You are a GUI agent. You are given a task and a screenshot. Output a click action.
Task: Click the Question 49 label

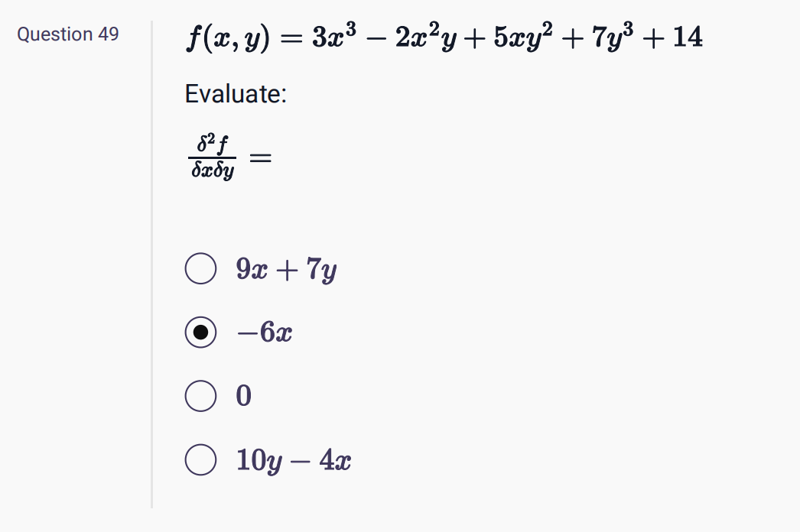pos(67,34)
